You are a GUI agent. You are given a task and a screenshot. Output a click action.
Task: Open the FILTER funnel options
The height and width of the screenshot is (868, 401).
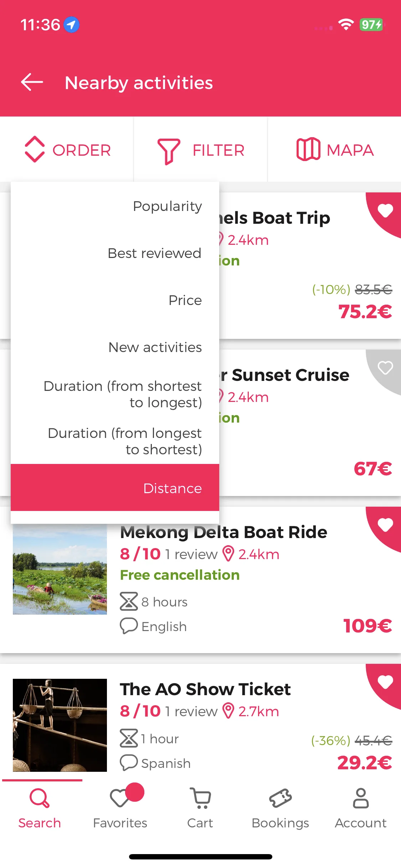tap(201, 150)
